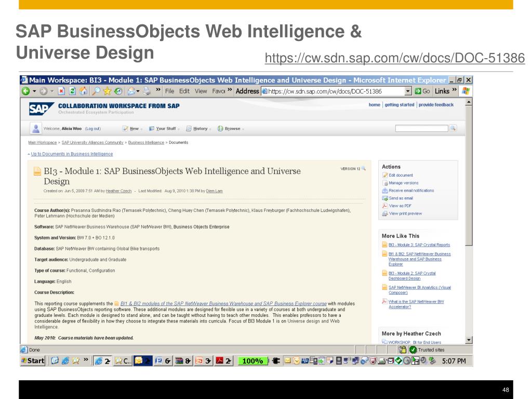Click the green 100% battery indicator
The image size is (532, 399).
point(252,361)
